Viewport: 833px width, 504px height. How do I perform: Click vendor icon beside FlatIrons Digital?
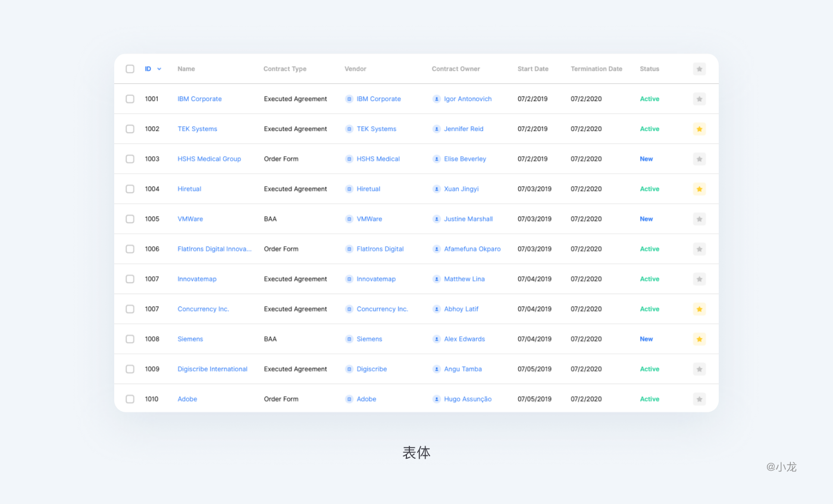pos(349,249)
